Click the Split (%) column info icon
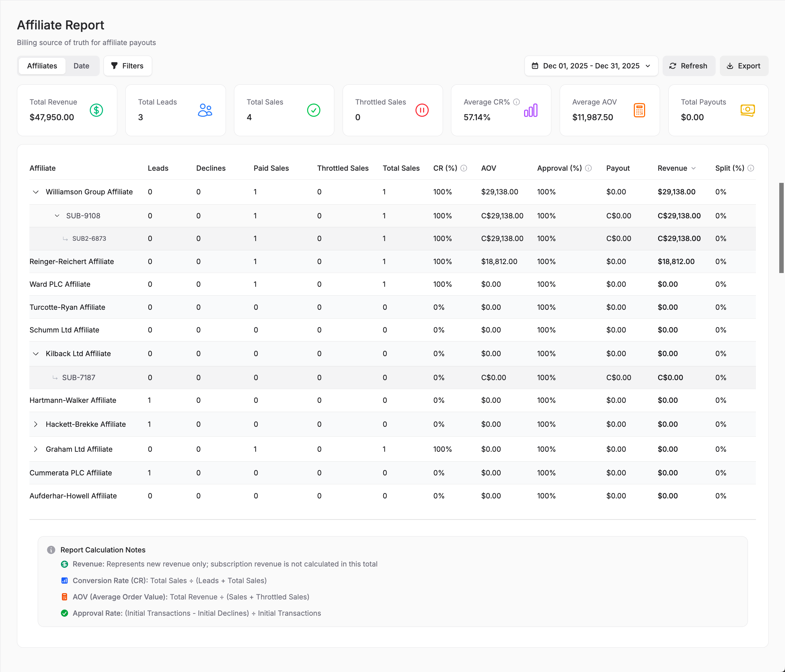 [x=750, y=168]
